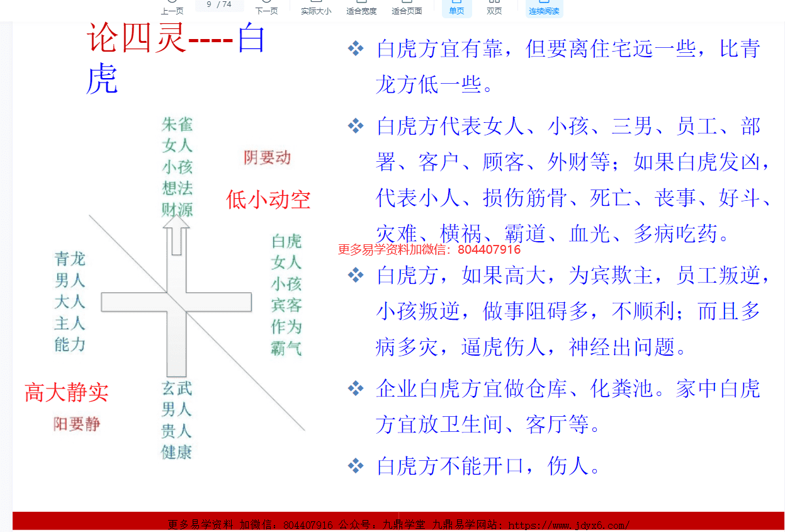This screenshot has width=785, height=532.
Task: Select the 青龙 label block in diagram
Action: [x=70, y=302]
